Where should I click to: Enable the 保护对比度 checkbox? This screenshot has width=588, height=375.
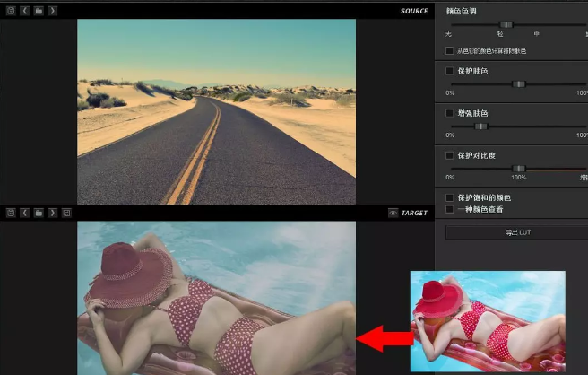[x=449, y=155]
